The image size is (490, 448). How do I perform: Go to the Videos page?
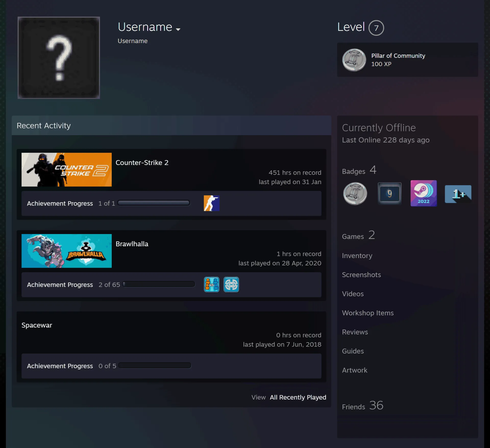pyautogui.click(x=353, y=294)
